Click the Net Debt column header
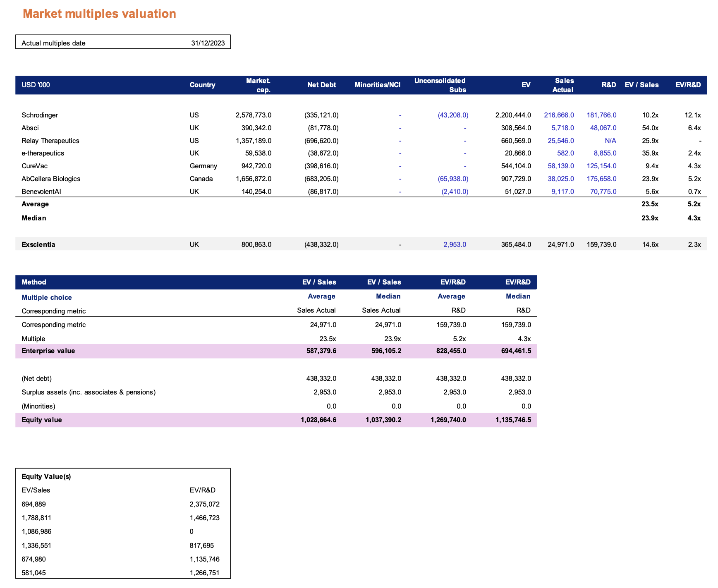This screenshot has width=718, height=588. pos(321,85)
